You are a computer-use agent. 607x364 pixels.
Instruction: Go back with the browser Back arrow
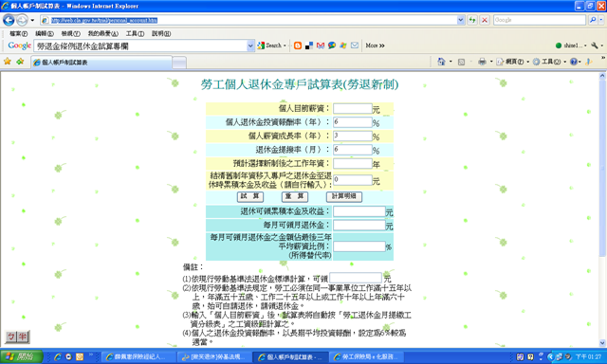click(9, 20)
